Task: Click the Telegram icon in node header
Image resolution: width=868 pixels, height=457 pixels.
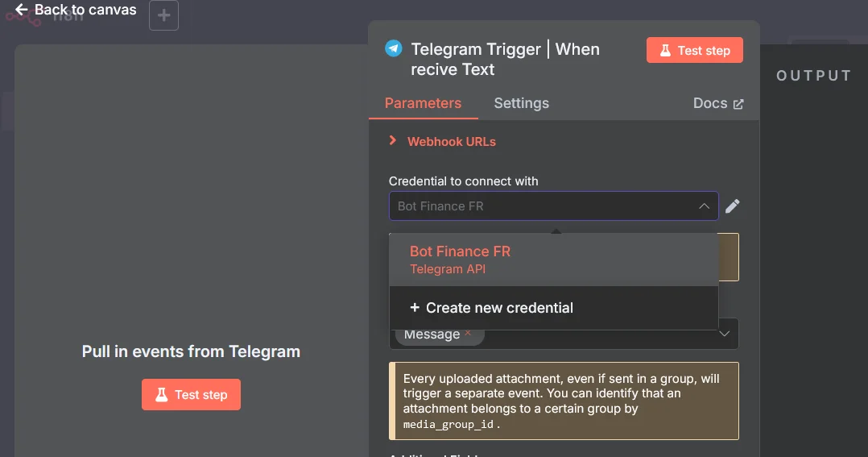Action: click(x=394, y=49)
